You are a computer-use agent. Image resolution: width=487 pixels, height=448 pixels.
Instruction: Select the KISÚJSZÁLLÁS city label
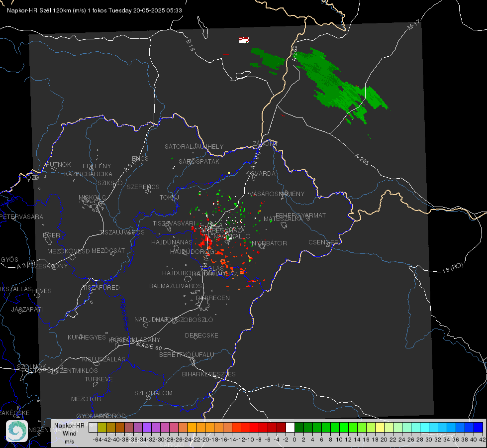tap(103, 359)
